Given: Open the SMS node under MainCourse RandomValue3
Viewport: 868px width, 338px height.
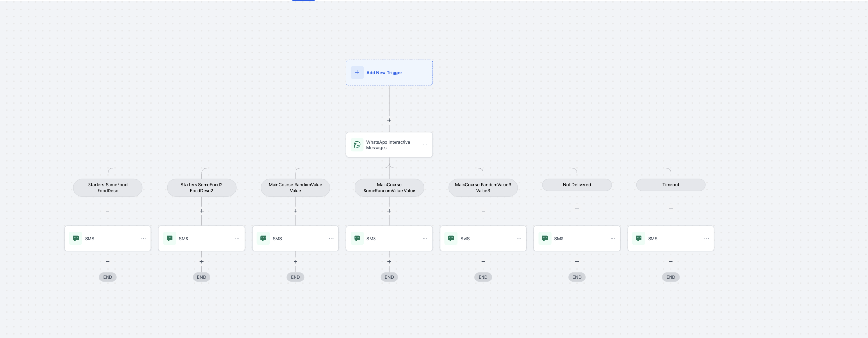Looking at the screenshot, I should tap(483, 239).
